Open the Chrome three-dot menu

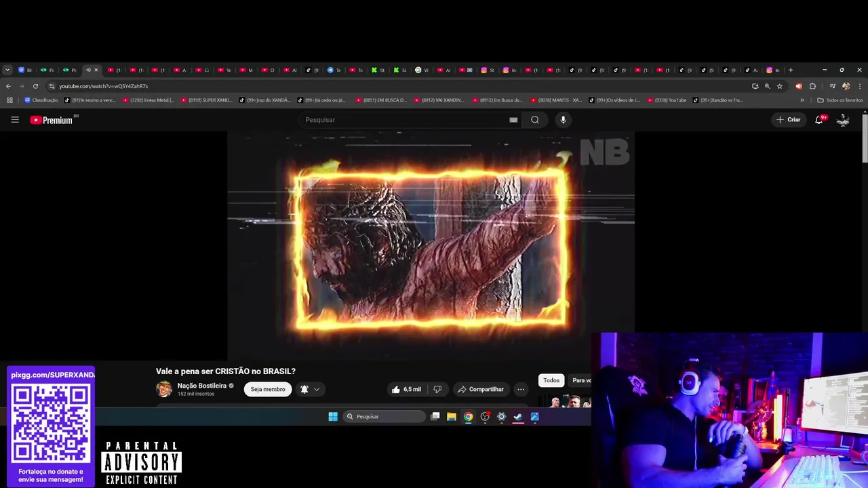click(860, 86)
